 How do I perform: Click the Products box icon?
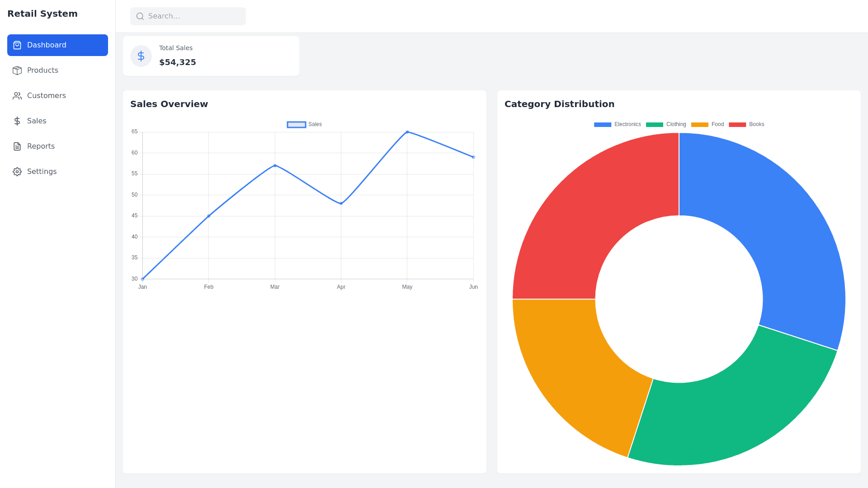[x=17, y=70]
